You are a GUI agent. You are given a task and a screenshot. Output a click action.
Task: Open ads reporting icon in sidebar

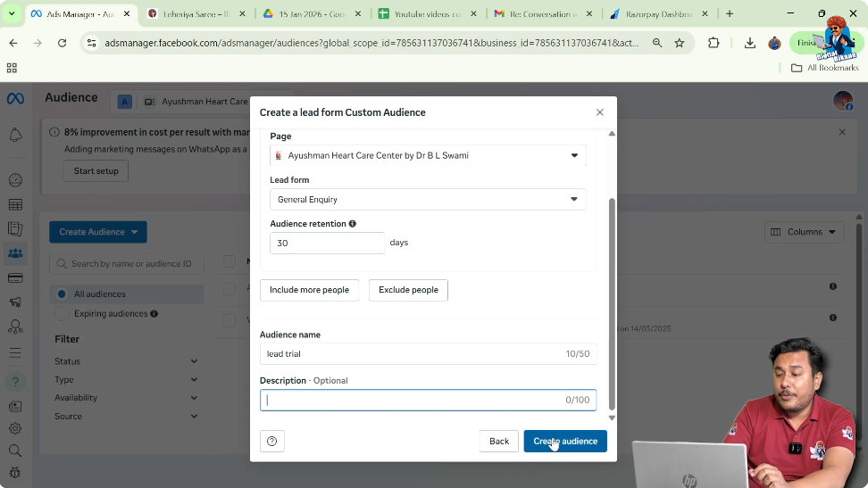[15, 228]
